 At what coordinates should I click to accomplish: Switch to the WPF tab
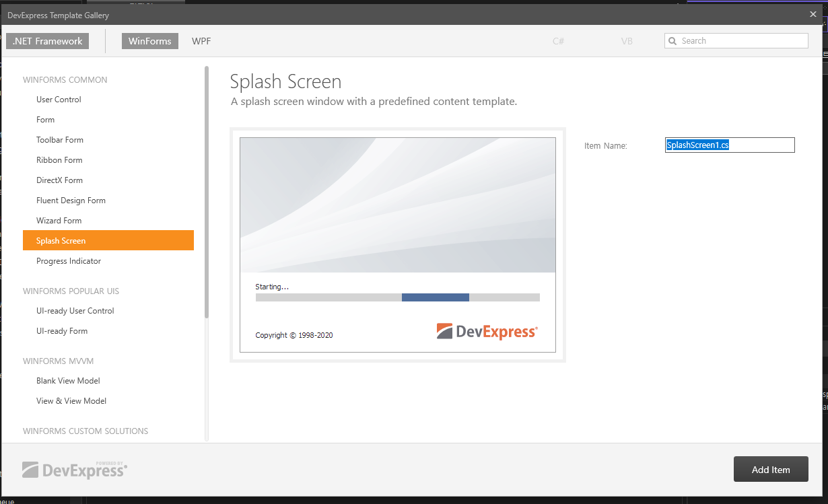click(201, 41)
